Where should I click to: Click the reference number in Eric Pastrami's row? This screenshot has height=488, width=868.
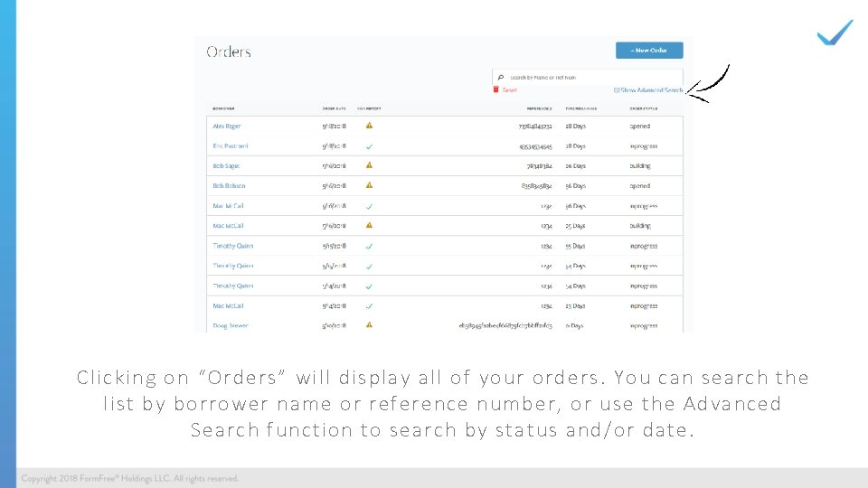click(x=535, y=146)
